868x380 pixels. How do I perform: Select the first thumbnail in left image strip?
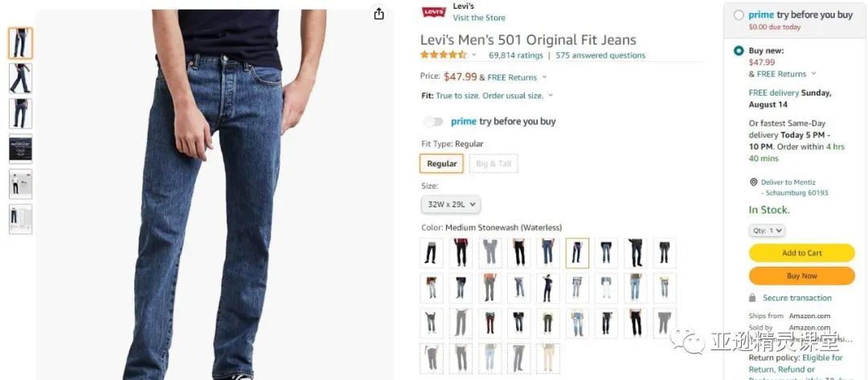point(21,43)
